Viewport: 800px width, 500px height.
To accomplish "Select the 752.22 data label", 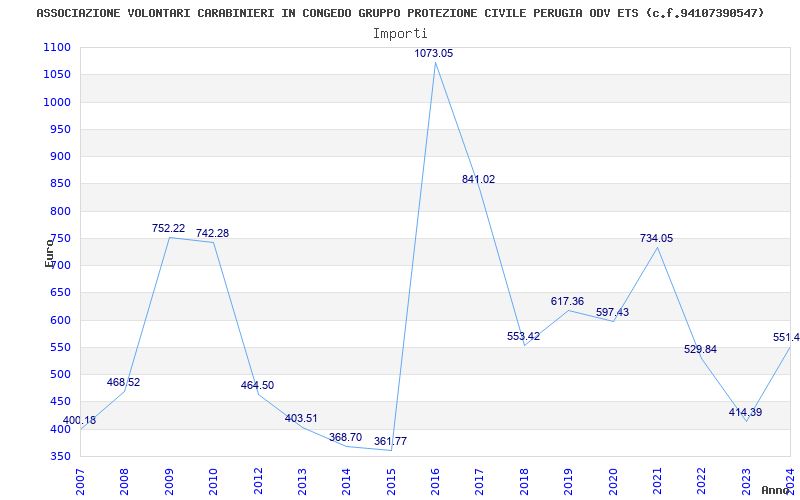I will 168,228.
